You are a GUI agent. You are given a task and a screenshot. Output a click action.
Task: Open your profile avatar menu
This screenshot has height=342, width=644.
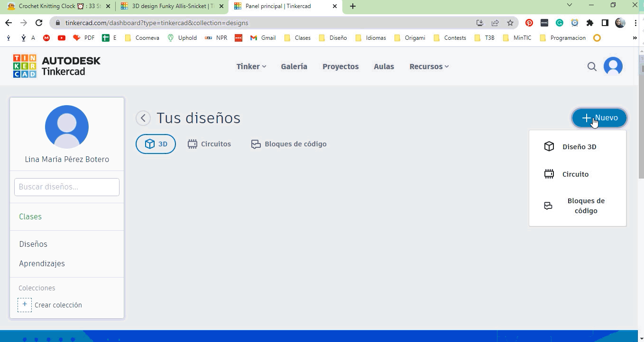coord(613,66)
